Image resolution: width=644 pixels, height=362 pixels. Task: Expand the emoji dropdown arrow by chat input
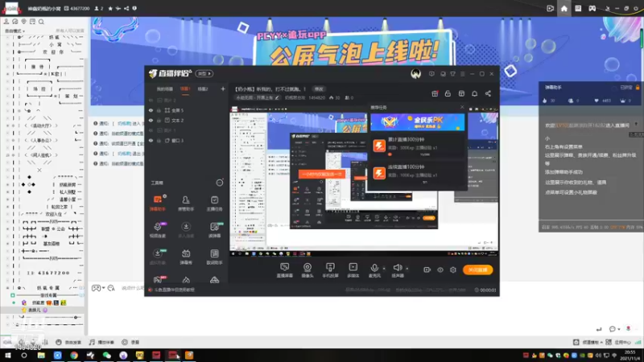coord(103,288)
